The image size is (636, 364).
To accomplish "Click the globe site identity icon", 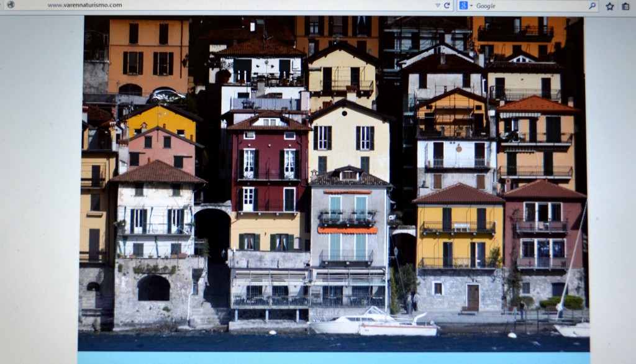I will click(x=11, y=5).
